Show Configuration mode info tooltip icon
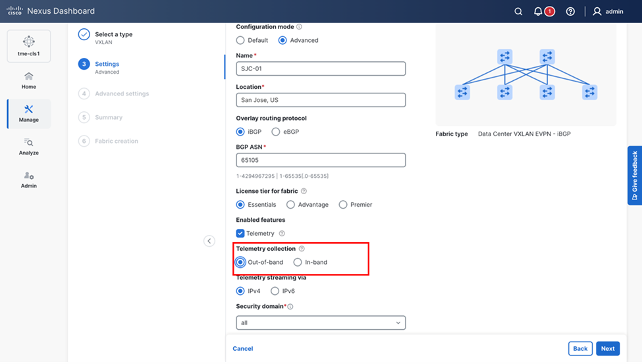This screenshot has height=364, width=642. point(300,26)
